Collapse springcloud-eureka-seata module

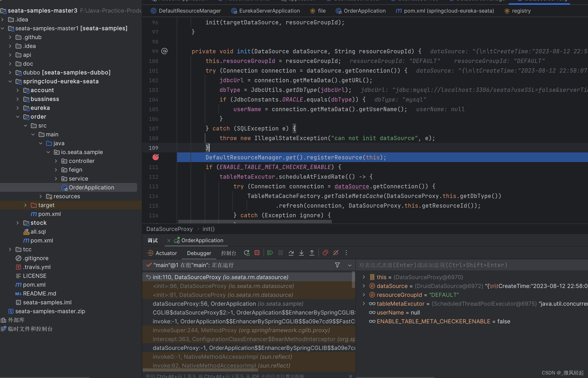[10, 81]
